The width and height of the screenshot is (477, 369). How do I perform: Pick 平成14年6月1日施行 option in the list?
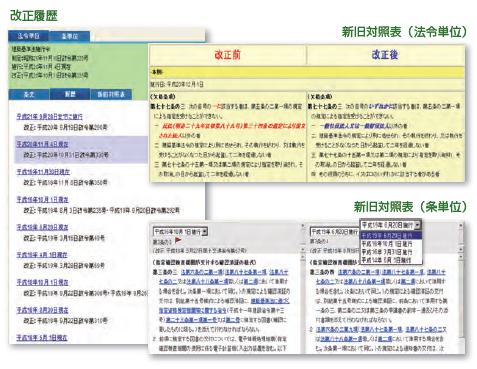[387, 260]
